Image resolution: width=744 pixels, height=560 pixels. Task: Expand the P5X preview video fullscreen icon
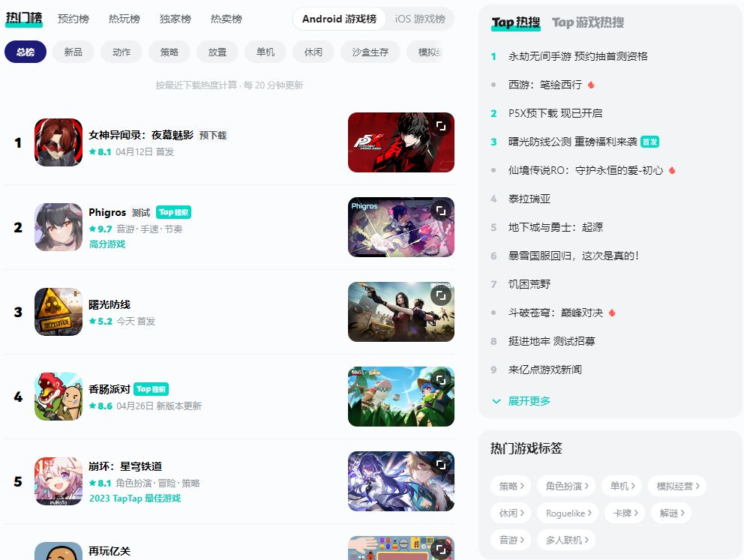[x=441, y=126]
